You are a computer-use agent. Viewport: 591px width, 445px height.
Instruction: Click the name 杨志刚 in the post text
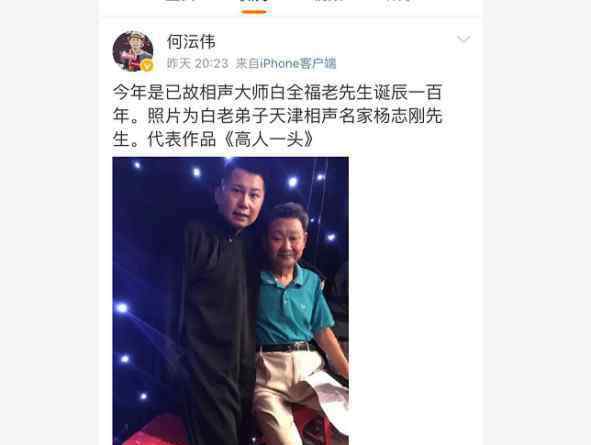click(399, 116)
